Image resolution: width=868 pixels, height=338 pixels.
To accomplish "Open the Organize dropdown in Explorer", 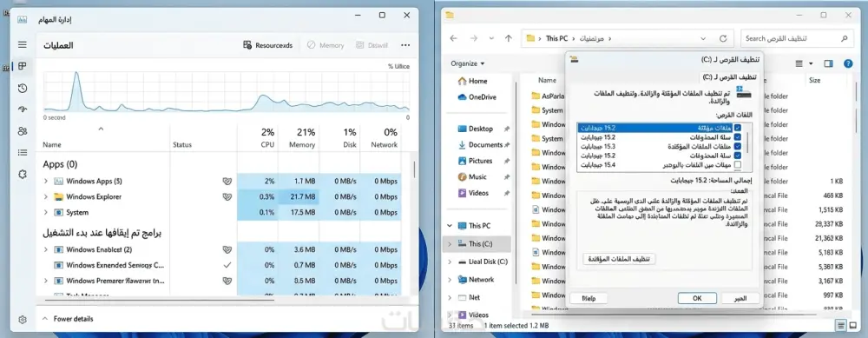I will click(x=468, y=63).
